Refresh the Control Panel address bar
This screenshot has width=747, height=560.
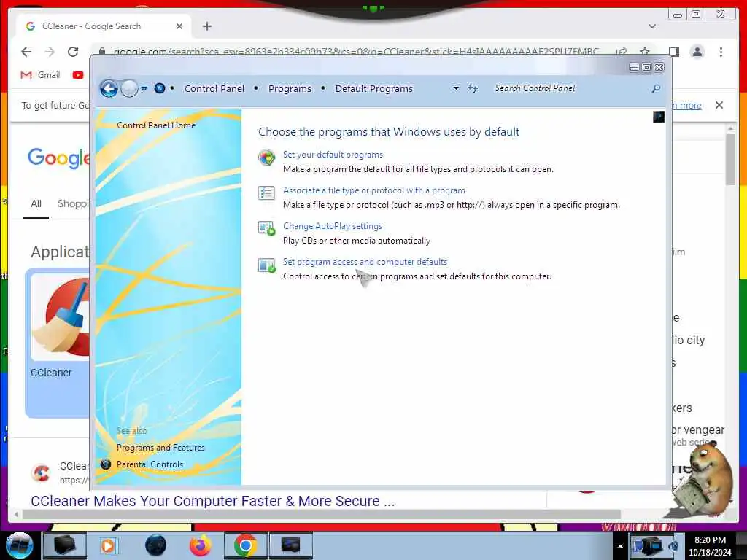click(x=472, y=88)
